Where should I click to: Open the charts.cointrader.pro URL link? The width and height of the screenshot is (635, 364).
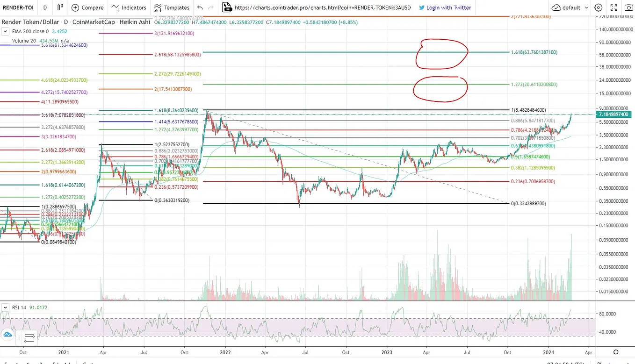coord(322,7)
